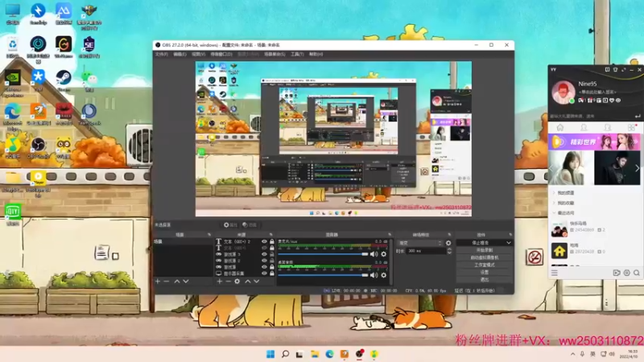Image resolution: width=644 pixels, height=362 pixels.
Task: Open the 视图(V) menu in OBS
Action: click(x=198, y=54)
